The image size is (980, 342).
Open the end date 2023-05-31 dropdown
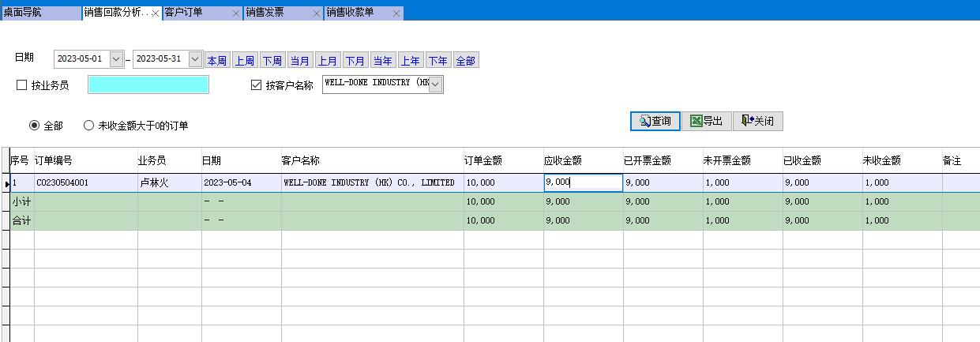(195, 59)
